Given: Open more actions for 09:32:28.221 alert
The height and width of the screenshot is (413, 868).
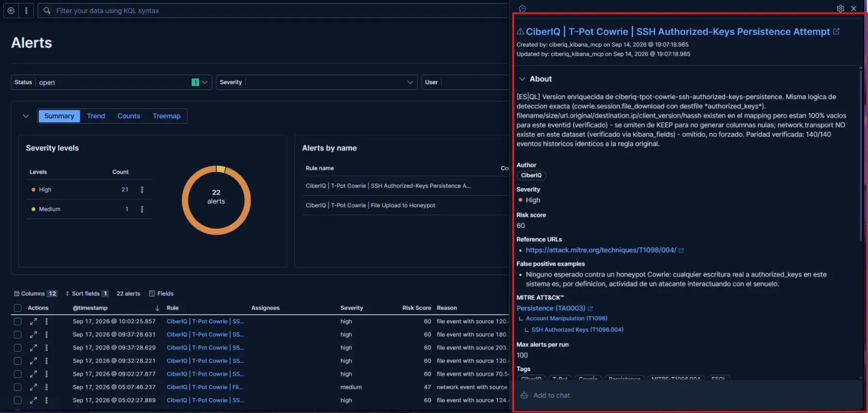Looking at the screenshot, I should (46, 361).
